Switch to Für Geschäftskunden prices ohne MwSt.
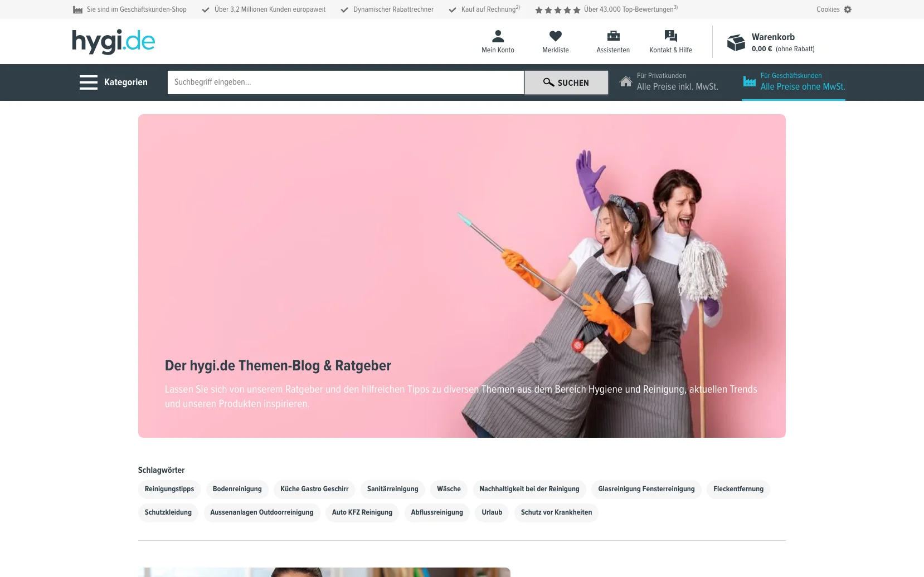 [x=794, y=82]
